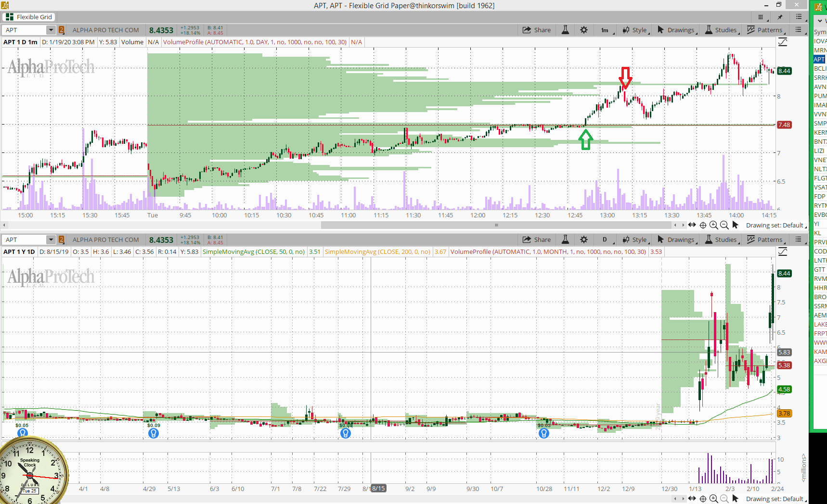Viewport: 827px width, 504px height.
Task: Click SimpleMovingAvg (CLOSE, 50) study label
Action: tap(254, 252)
